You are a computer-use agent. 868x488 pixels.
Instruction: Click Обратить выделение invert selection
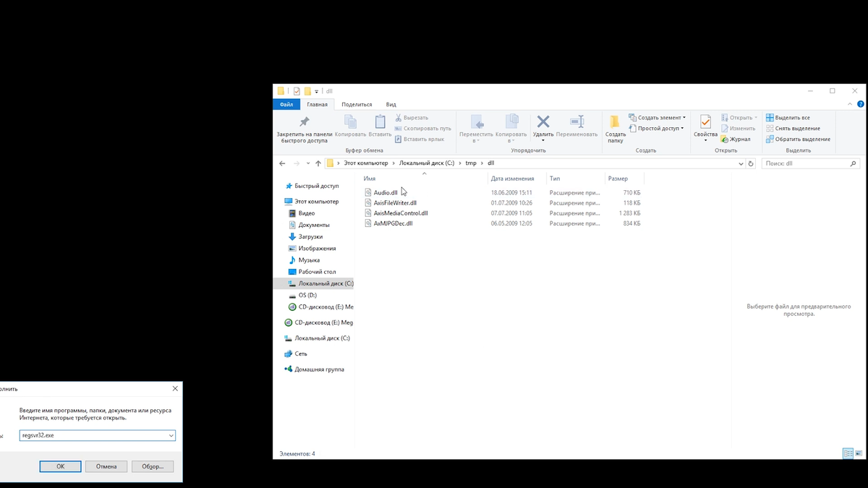point(798,139)
